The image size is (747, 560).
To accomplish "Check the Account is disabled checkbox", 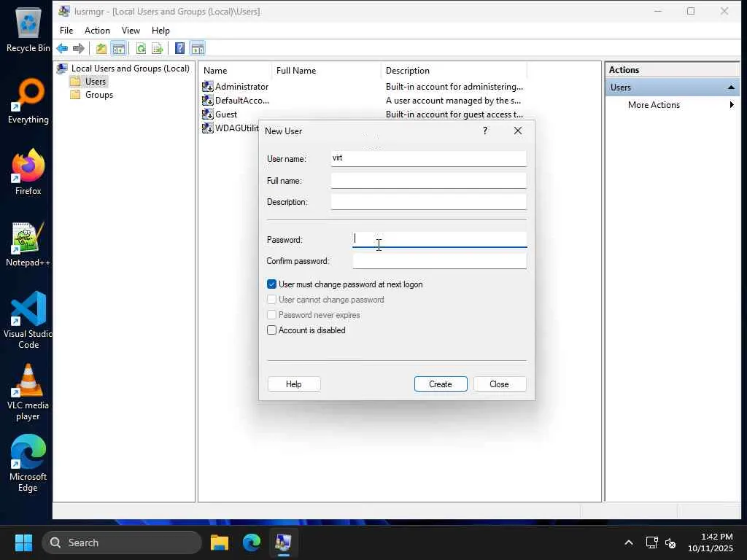I will point(271,330).
